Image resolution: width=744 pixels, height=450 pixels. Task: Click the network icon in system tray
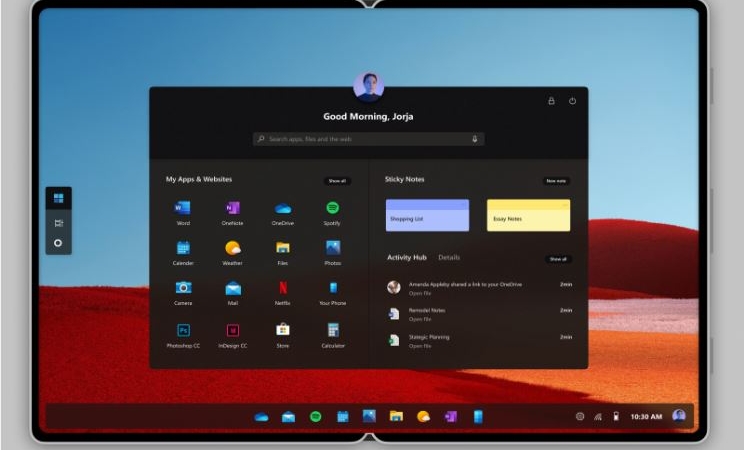click(x=598, y=416)
